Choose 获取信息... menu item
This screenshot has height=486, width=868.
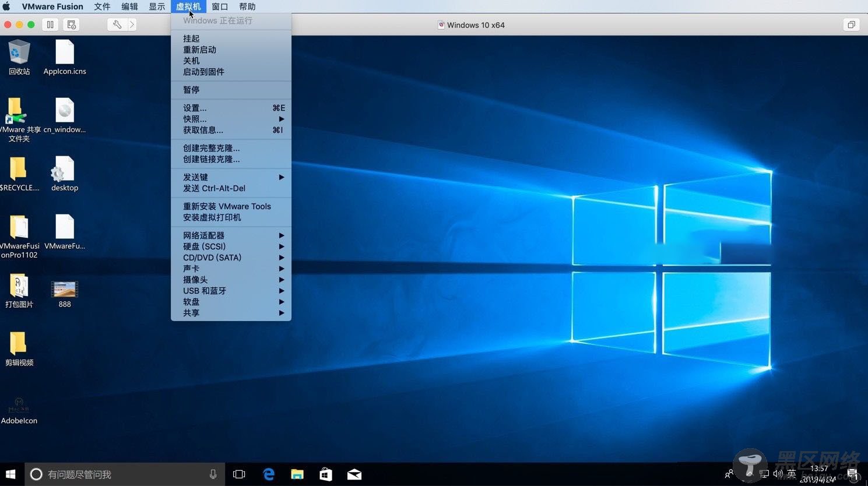click(x=231, y=130)
